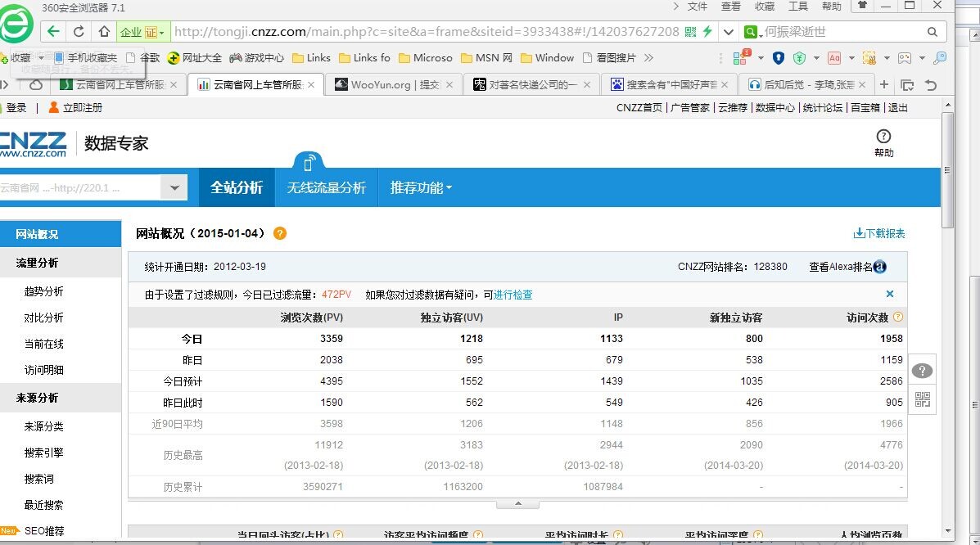Screen dimensions: 980x545
Task: Click the browser back arrow button
Action: (54, 31)
